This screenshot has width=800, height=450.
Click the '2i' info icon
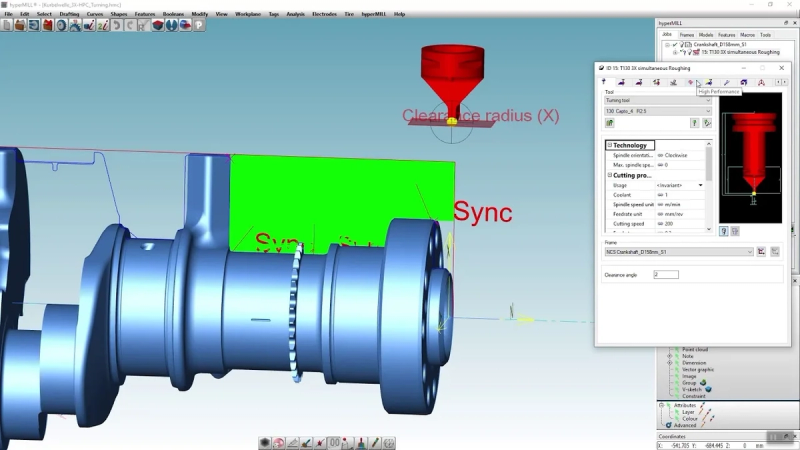pyautogui.click(x=103, y=25)
